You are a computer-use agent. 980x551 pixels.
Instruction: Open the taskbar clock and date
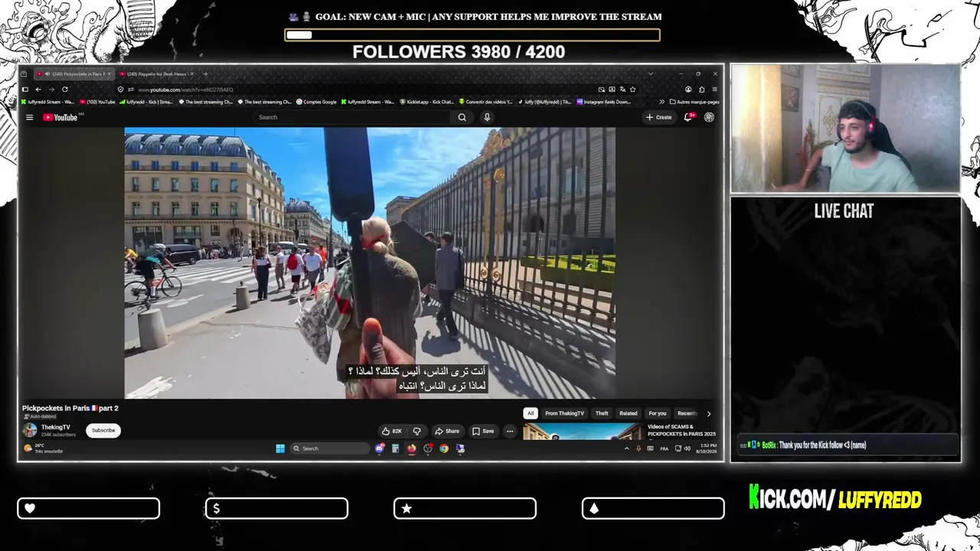(707, 448)
